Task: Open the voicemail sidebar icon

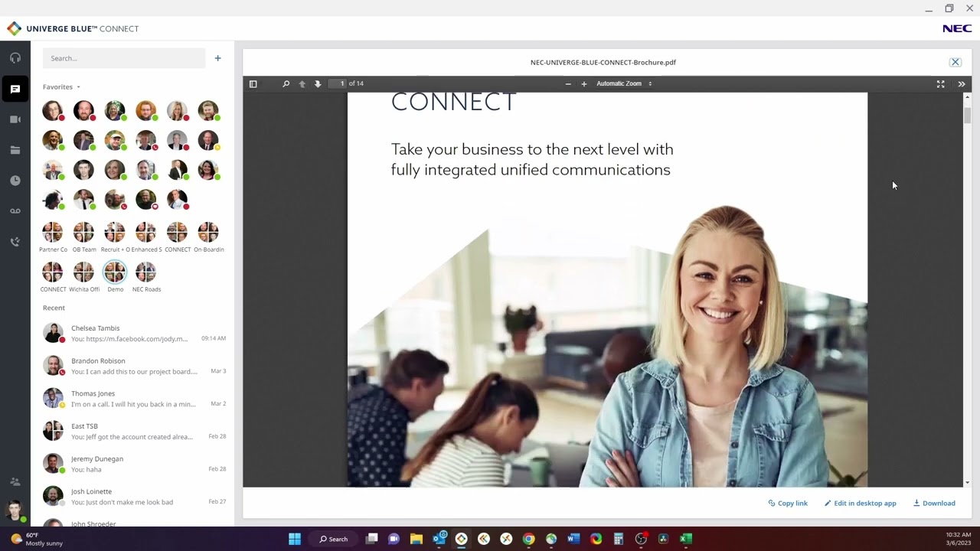Action: [x=15, y=211]
